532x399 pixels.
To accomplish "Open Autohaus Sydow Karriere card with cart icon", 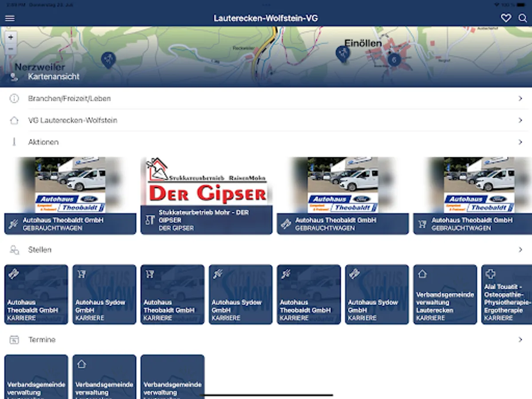I will (x=105, y=294).
